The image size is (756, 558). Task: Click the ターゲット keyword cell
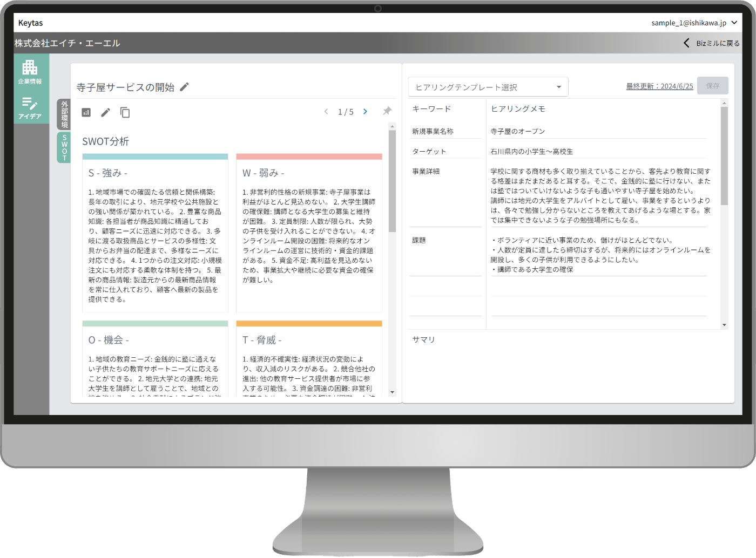[446, 152]
